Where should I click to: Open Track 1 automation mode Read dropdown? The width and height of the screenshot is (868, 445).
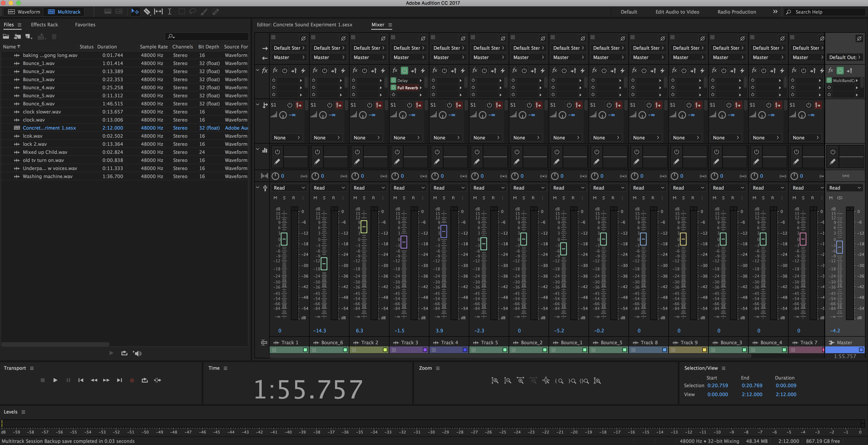[x=289, y=188]
